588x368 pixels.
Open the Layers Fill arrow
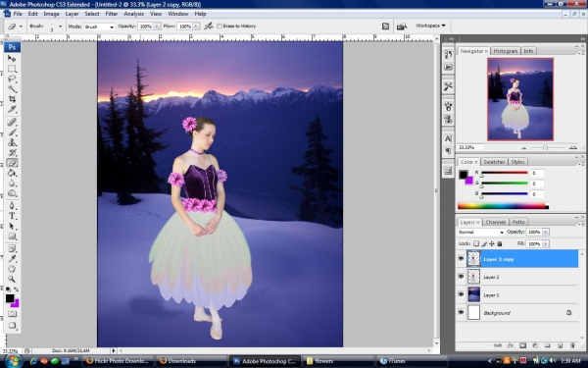(x=546, y=244)
